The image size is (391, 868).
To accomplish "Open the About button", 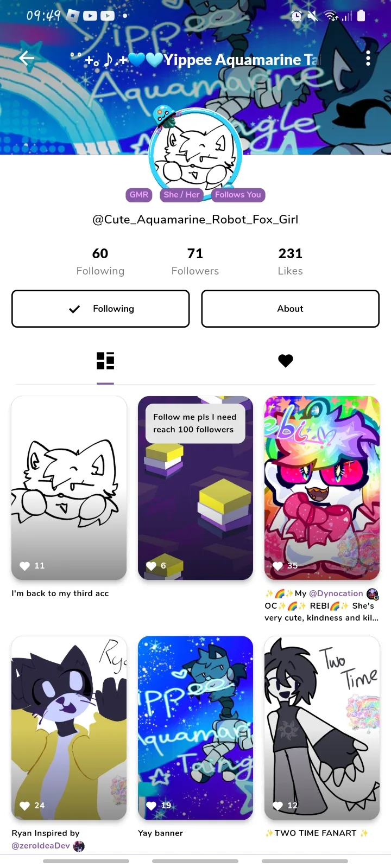I will click(290, 309).
